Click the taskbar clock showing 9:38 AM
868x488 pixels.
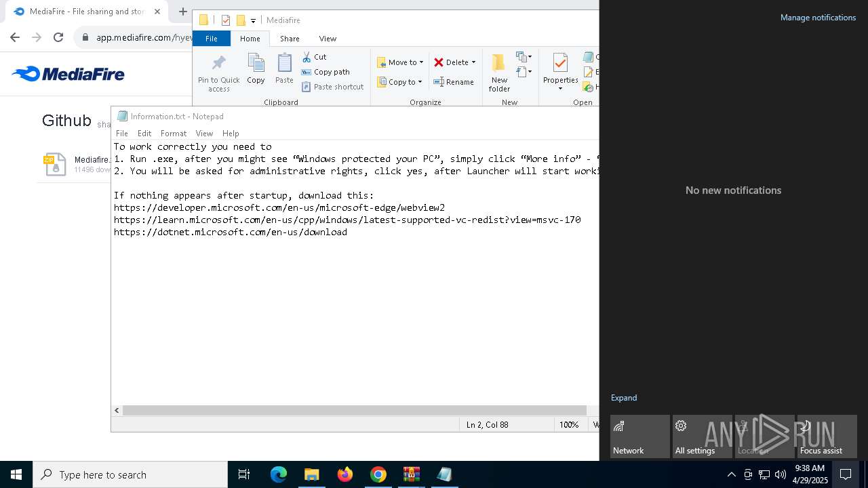810,474
